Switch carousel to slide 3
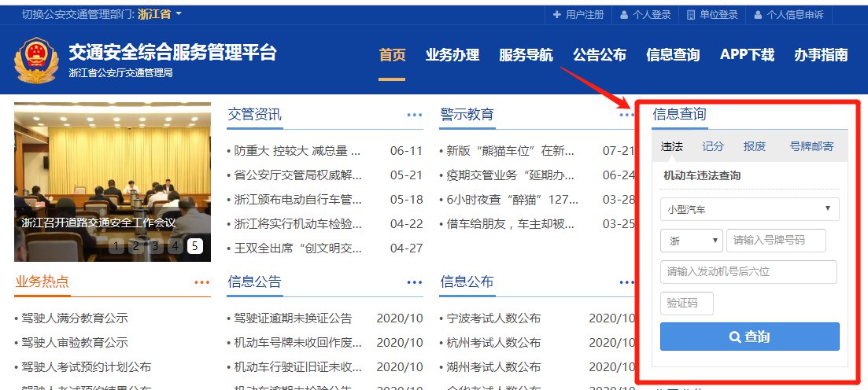868x390 pixels. (x=156, y=246)
